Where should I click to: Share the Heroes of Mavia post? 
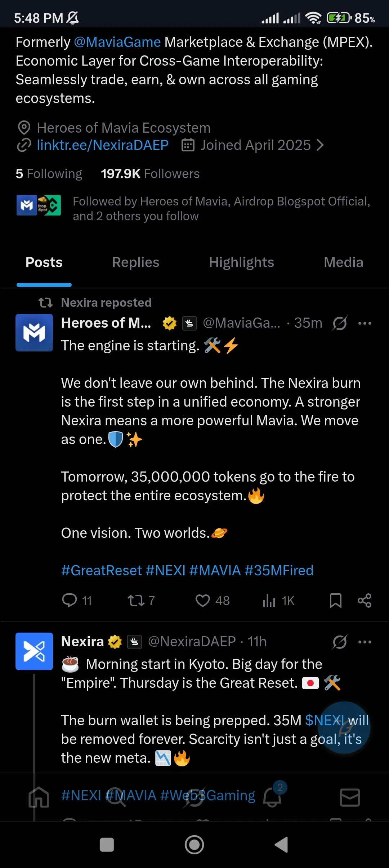[x=364, y=601]
